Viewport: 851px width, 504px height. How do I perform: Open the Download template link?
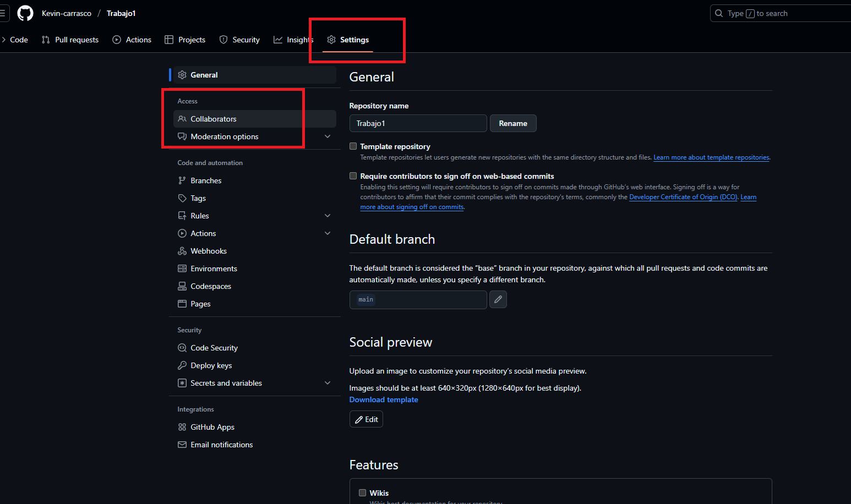[384, 399]
